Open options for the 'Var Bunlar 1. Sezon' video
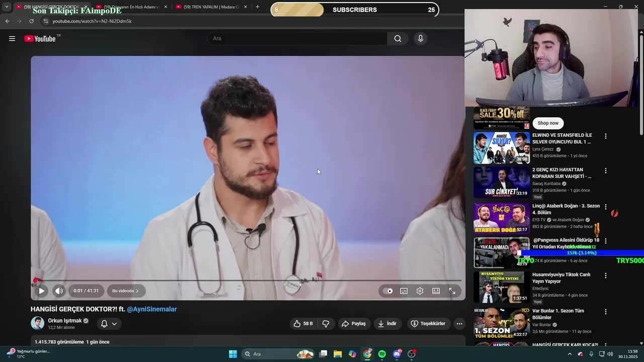 pyautogui.click(x=606, y=312)
